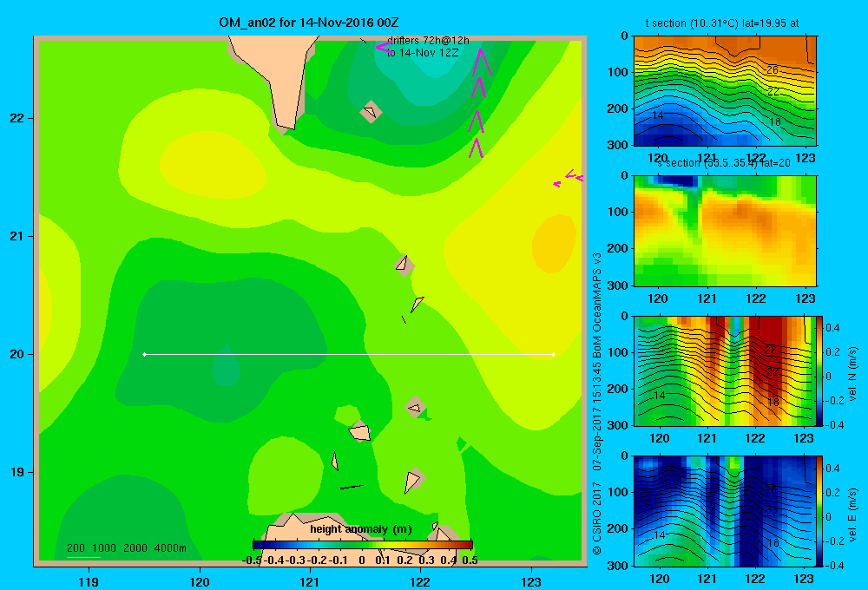Click the latitude 20 axis label
The image size is (868, 590).
16,354
